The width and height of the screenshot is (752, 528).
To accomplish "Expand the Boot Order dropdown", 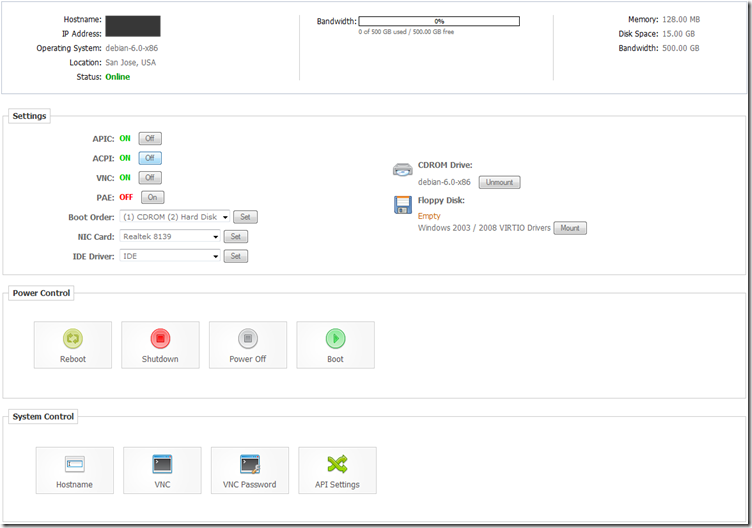I will pyautogui.click(x=175, y=217).
